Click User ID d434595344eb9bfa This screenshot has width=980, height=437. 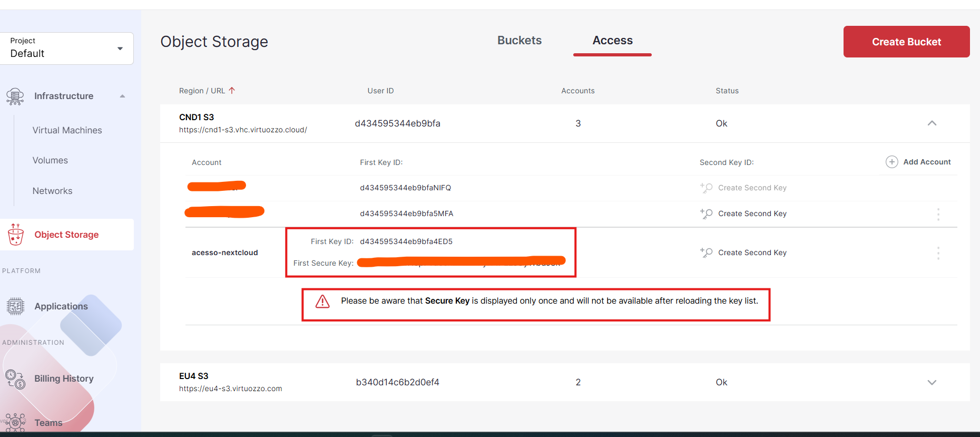[x=397, y=123]
